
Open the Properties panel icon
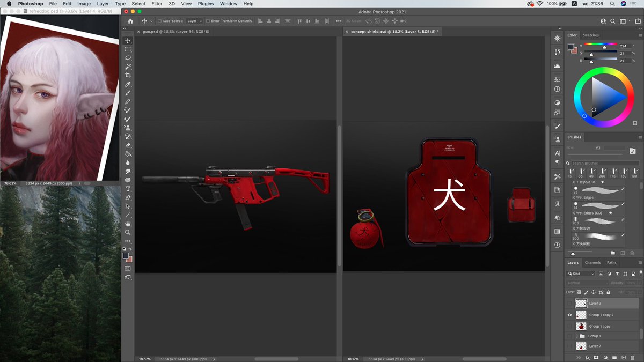coord(557,79)
